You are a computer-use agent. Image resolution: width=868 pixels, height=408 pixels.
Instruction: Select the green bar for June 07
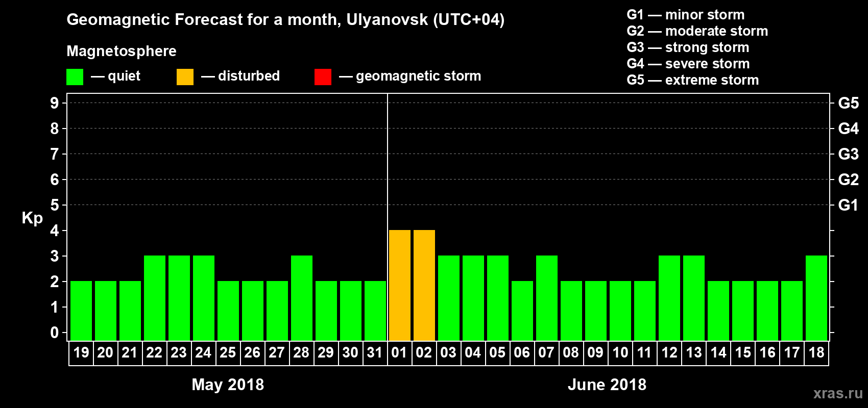[547, 298]
